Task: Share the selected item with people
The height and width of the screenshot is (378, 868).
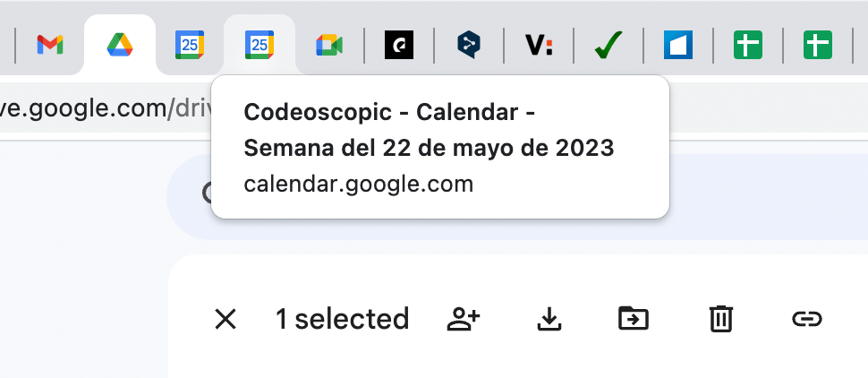Action: [x=464, y=318]
